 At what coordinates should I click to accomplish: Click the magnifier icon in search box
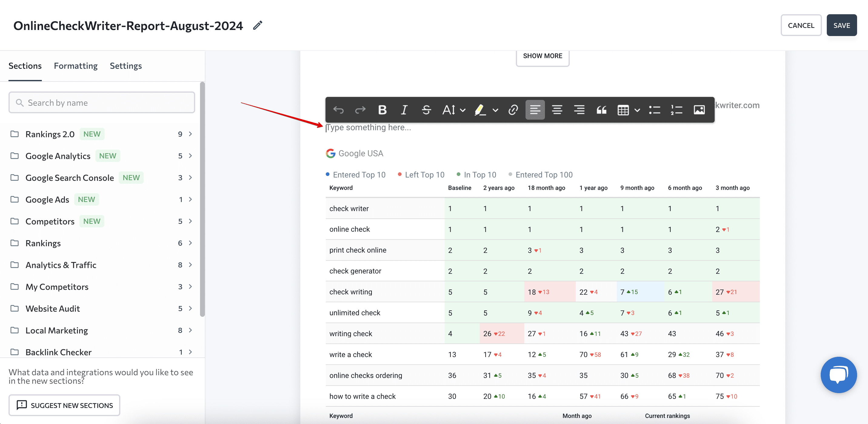(20, 103)
